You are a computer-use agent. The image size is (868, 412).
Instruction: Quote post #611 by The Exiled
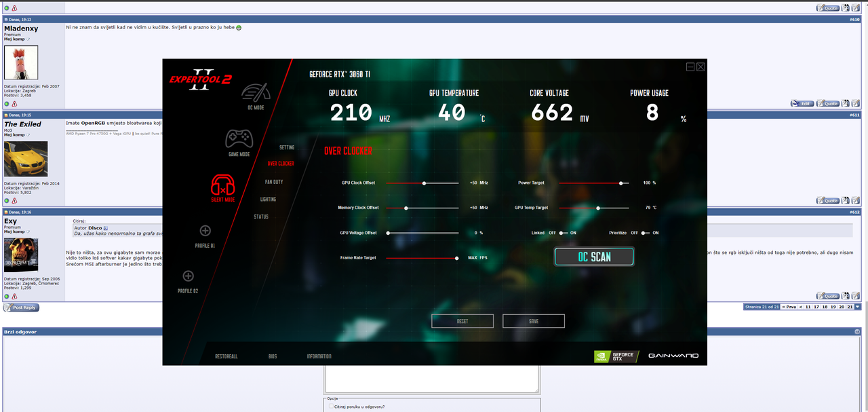(828, 200)
